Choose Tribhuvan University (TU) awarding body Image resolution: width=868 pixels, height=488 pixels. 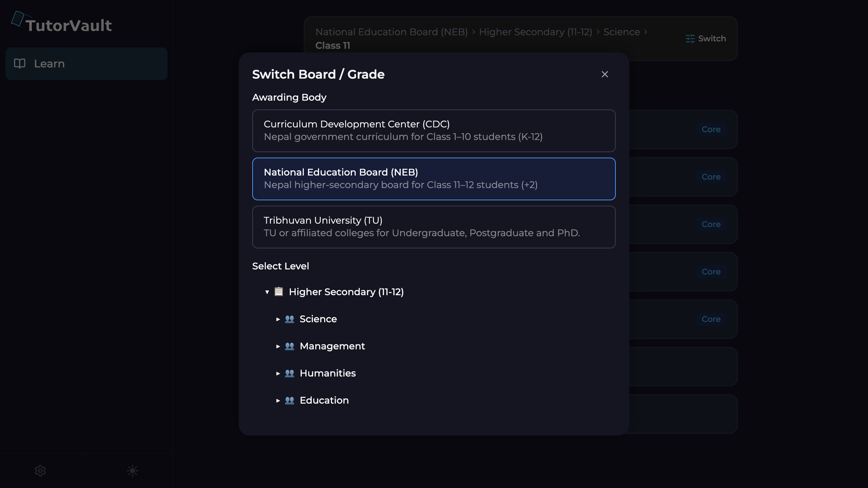(434, 227)
